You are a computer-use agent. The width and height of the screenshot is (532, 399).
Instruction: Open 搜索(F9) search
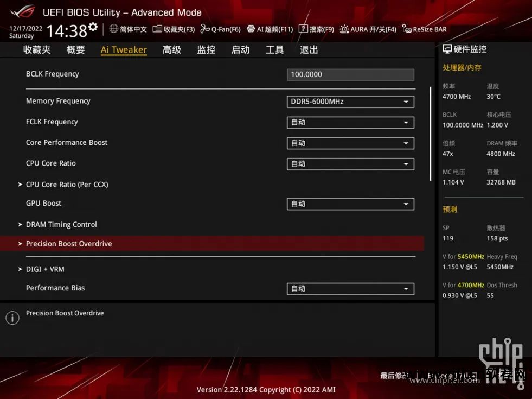tap(322, 29)
